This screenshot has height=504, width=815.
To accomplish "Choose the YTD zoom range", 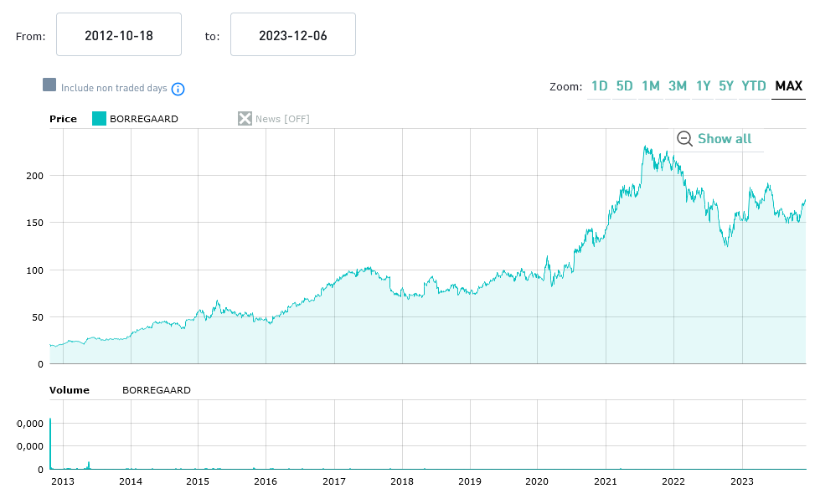I will click(755, 86).
